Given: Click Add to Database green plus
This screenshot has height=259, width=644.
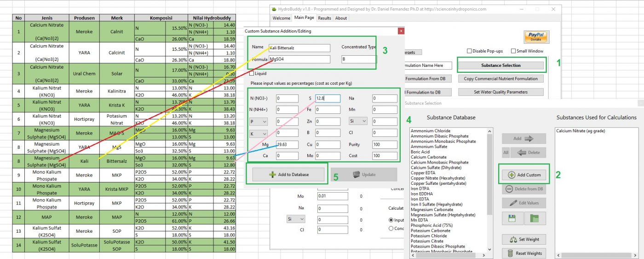Looking at the screenshot, I should tap(290, 175).
